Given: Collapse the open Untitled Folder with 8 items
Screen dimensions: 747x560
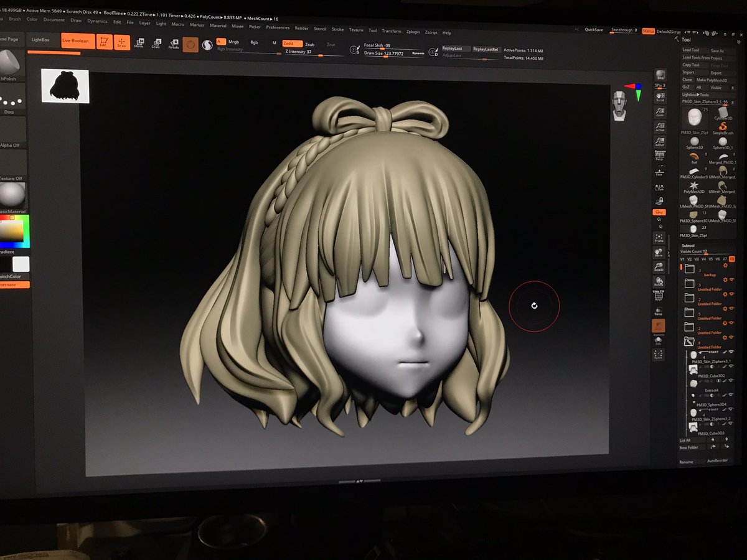Looking at the screenshot, I should pos(688,342).
